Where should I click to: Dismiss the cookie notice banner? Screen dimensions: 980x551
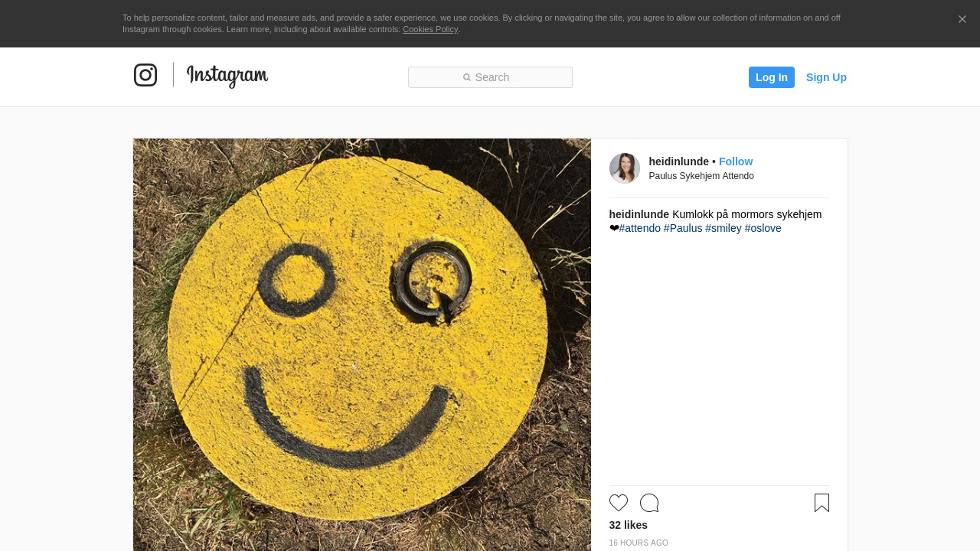click(x=962, y=19)
